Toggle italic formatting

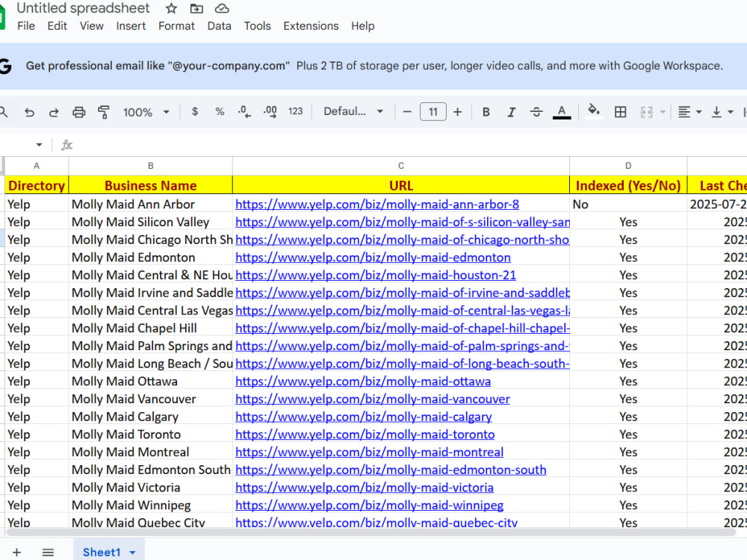tap(511, 112)
